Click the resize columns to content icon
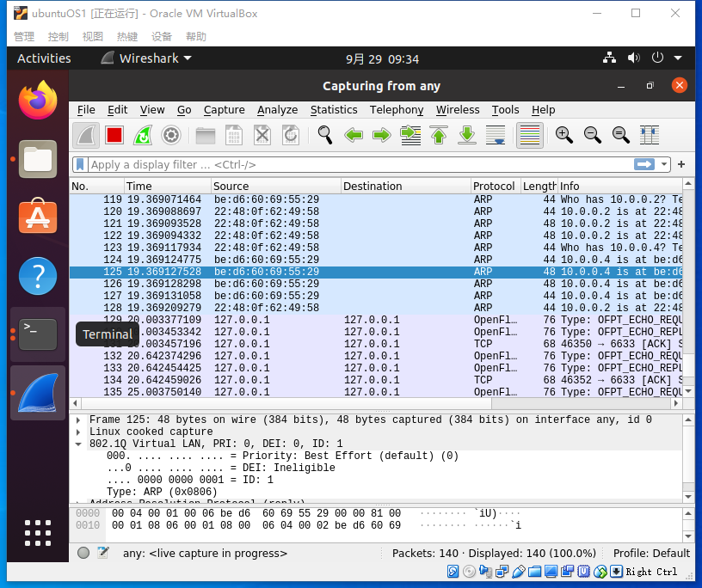Screen dimensions: 702x588 tap(650, 135)
